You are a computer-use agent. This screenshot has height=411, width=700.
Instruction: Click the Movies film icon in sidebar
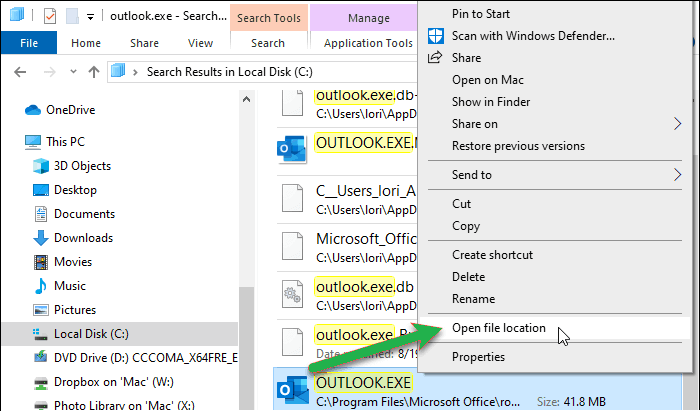tap(41, 262)
